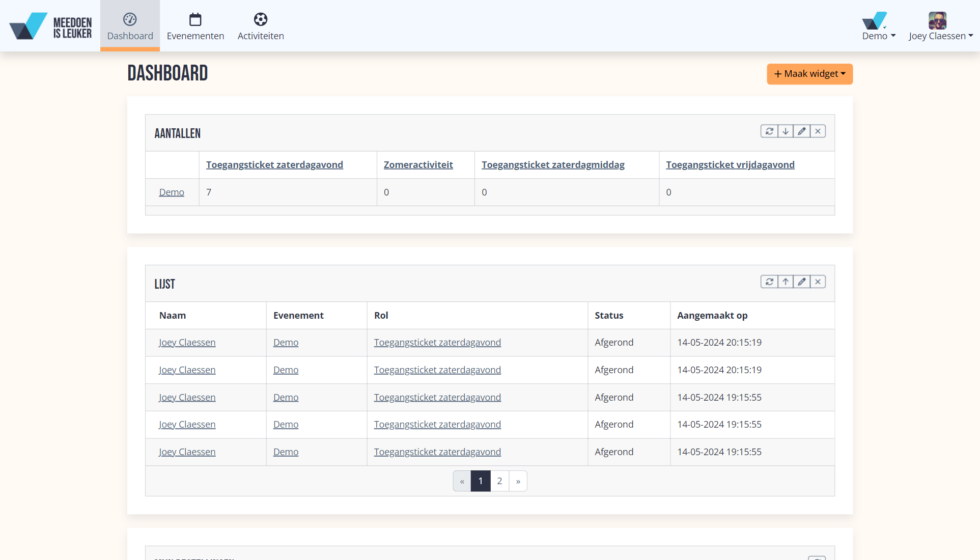Refresh the Aantallen widget
The height and width of the screenshot is (560, 980).
[769, 131]
